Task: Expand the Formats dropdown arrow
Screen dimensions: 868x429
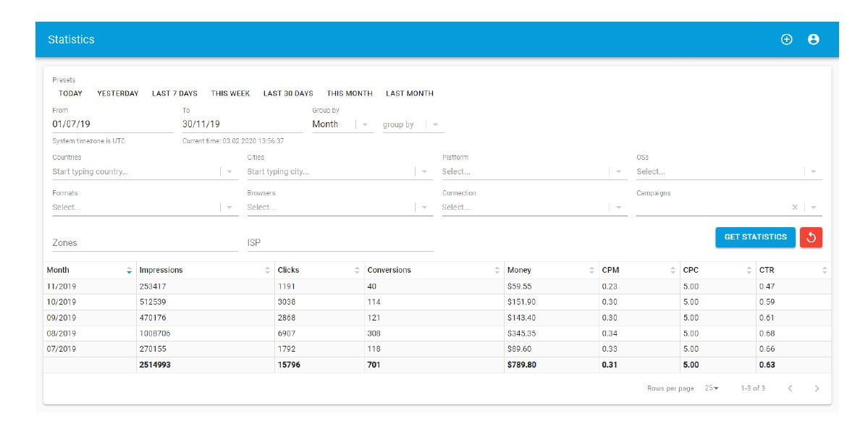Action: coord(229,207)
